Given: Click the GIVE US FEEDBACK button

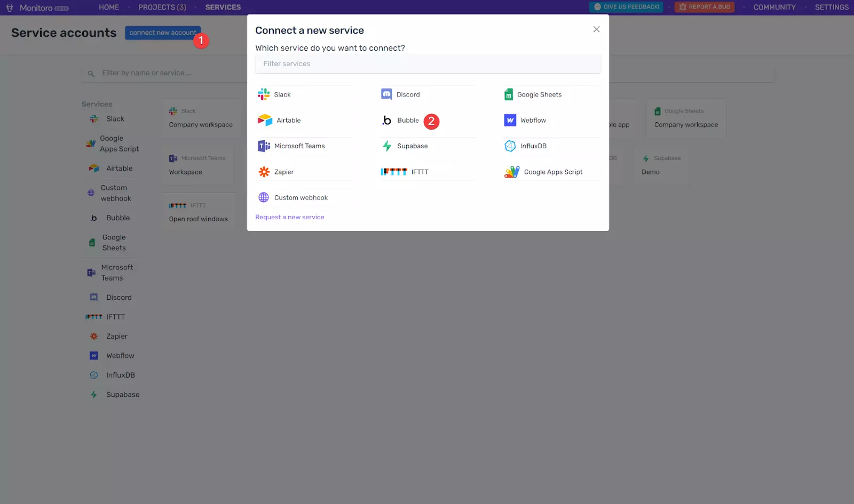Looking at the screenshot, I should pos(626,7).
